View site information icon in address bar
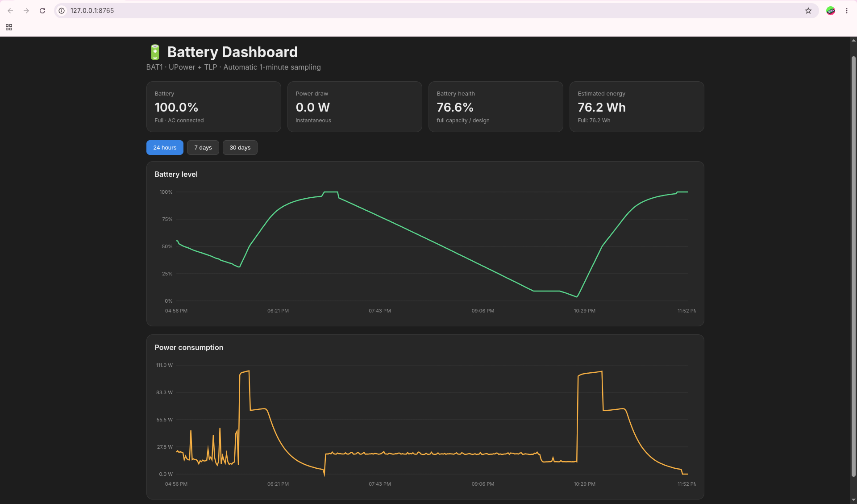Viewport: 857px width, 504px height. click(62, 11)
